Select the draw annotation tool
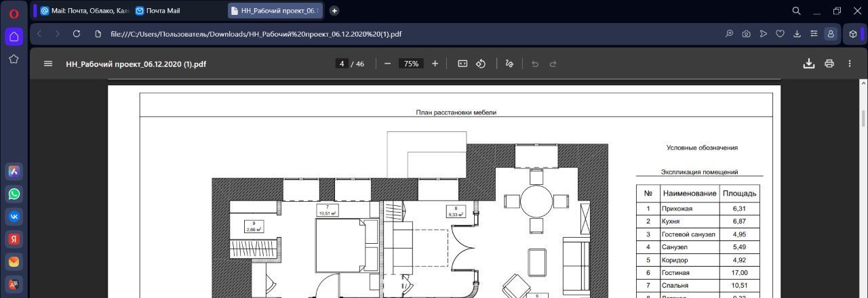Viewport: 868px width, 298px height. [509, 64]
